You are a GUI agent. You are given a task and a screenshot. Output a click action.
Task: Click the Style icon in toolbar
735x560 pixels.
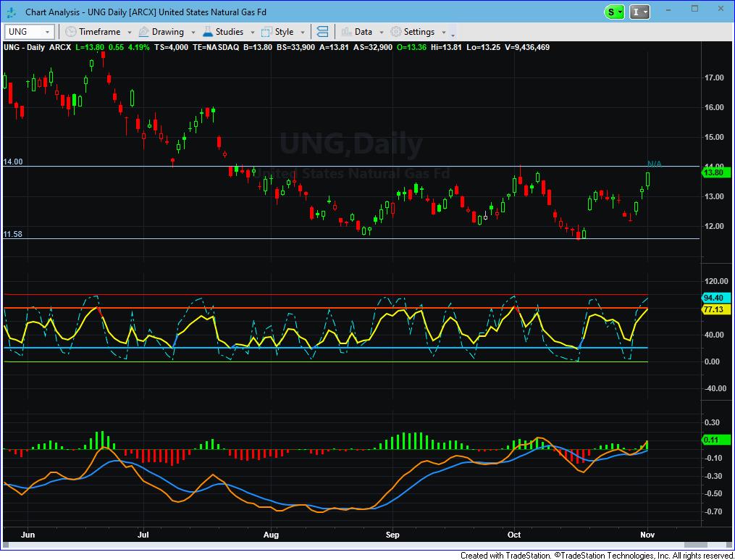click(266, 32)
